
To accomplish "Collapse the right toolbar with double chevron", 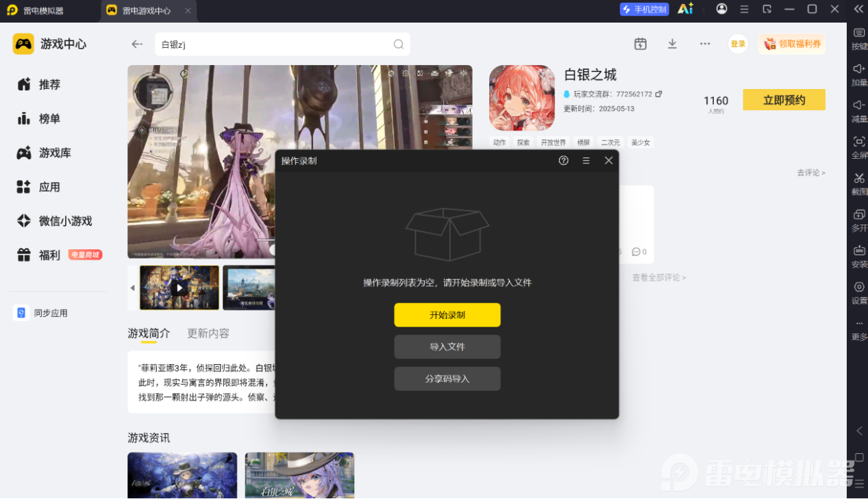I will pyautogui.click(x=859, y=9).
